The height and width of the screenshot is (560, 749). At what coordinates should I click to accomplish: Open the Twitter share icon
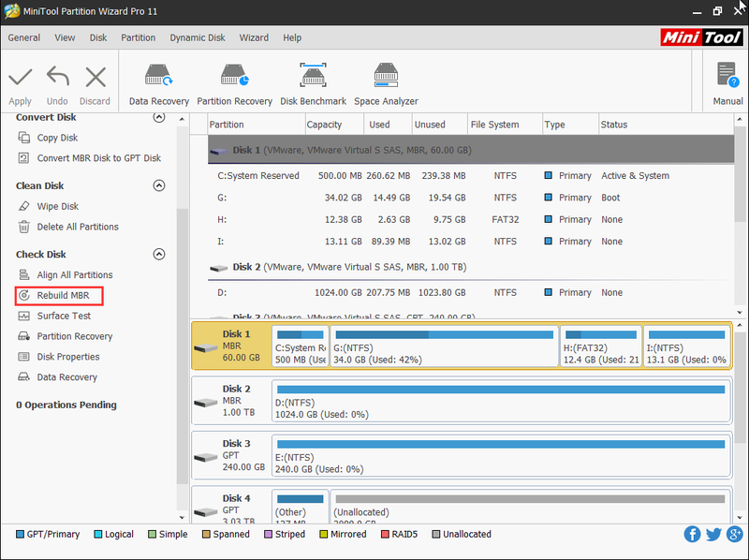713,534
